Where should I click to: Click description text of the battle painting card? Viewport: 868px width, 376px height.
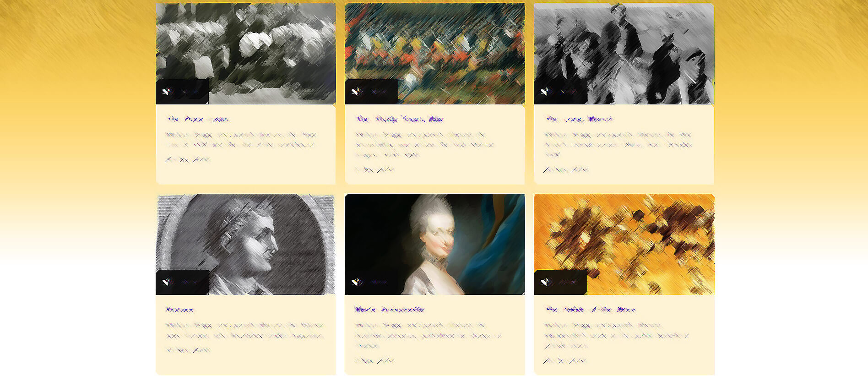[425, 145]
